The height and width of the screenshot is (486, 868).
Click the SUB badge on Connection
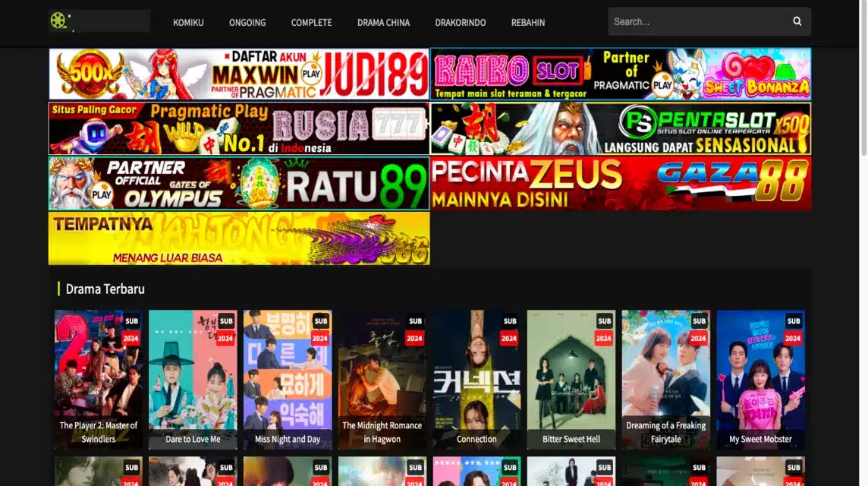tap(510, 321)
